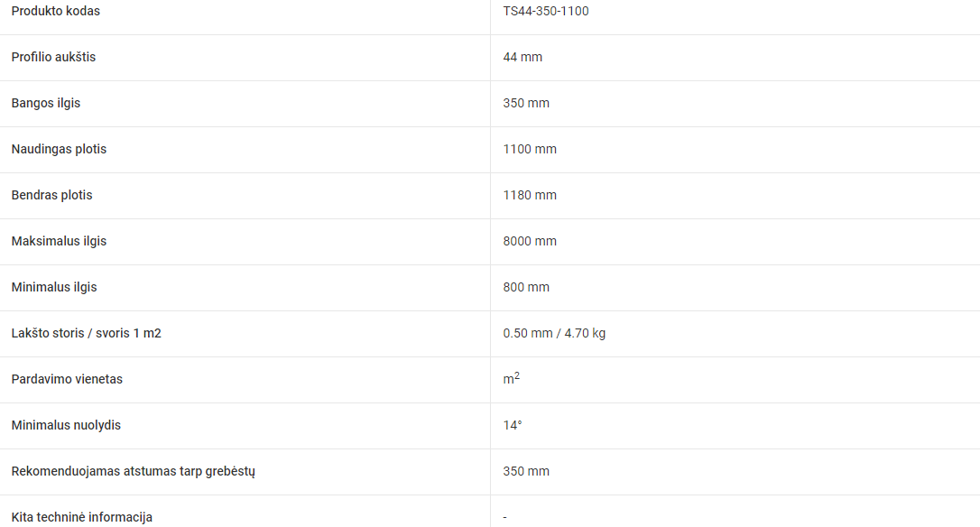Click the Kita techninė informacija label

[82, 517]
